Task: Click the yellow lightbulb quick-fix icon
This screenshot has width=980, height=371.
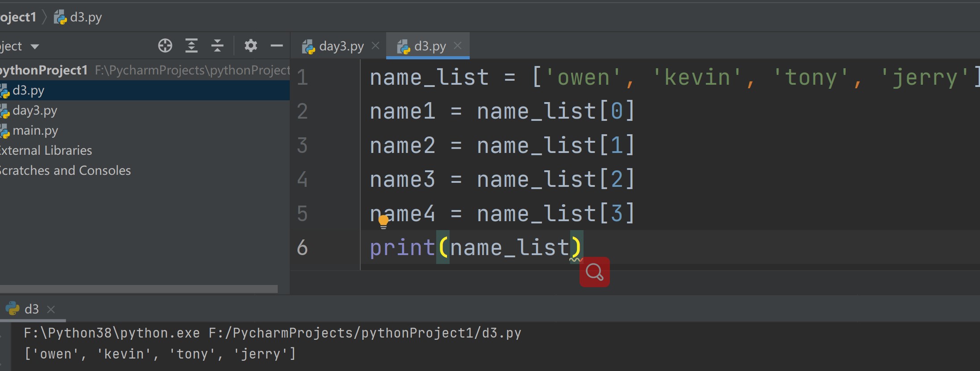Action: (384, 221)
